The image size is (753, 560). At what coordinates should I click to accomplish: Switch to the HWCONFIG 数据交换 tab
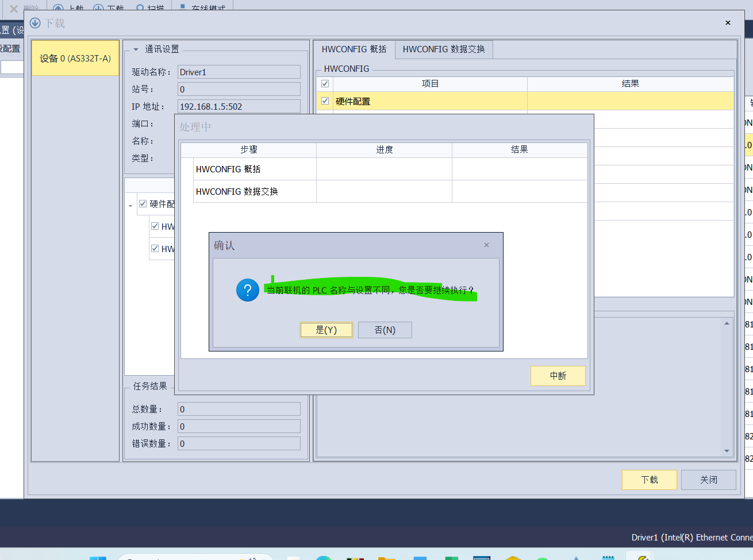443,49
